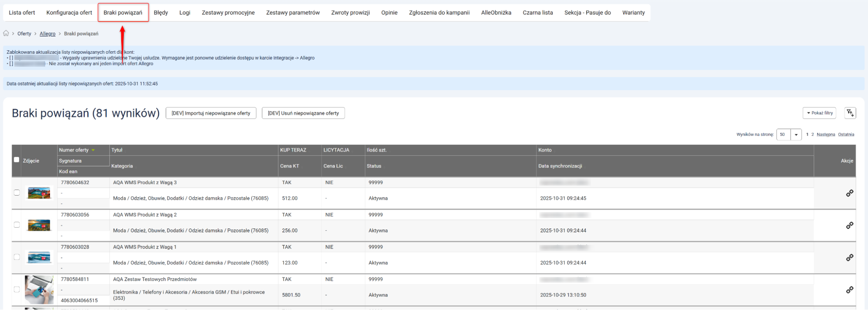Screen dimensions: 868x310
Task: Click Importuj niepowiązane oferty button
Action: coord(211,113)
